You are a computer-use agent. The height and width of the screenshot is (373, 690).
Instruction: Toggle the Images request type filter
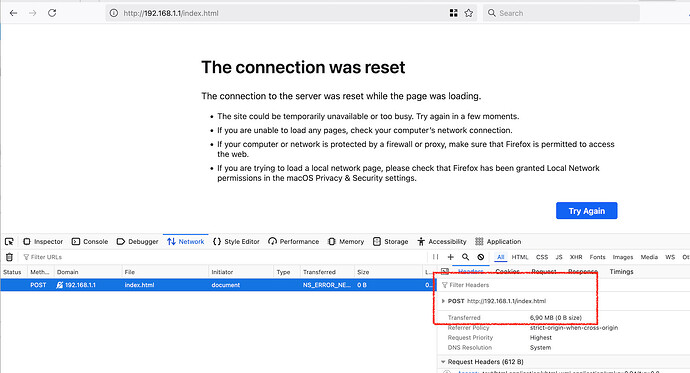pos(623,257)
